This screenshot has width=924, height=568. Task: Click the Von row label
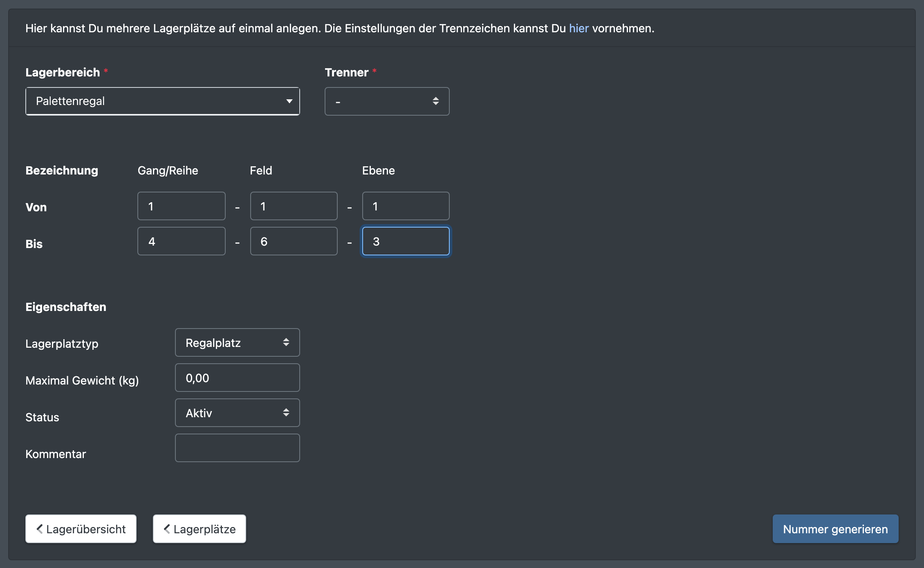pyautogui.click(x=36, y=207)
